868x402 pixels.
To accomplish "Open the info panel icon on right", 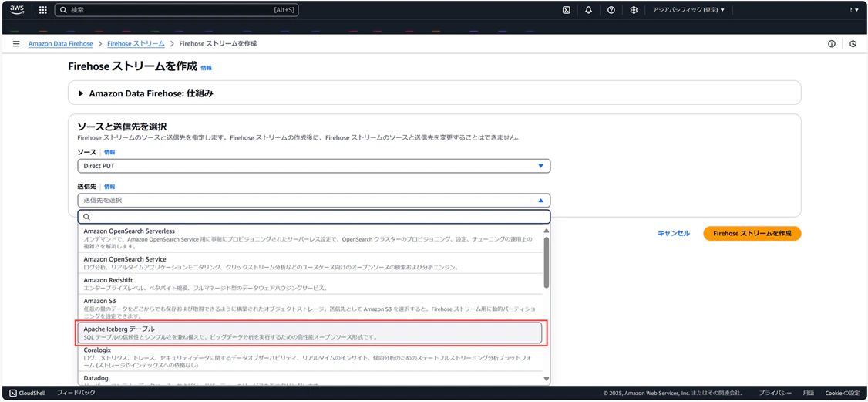I will point(832,44).
